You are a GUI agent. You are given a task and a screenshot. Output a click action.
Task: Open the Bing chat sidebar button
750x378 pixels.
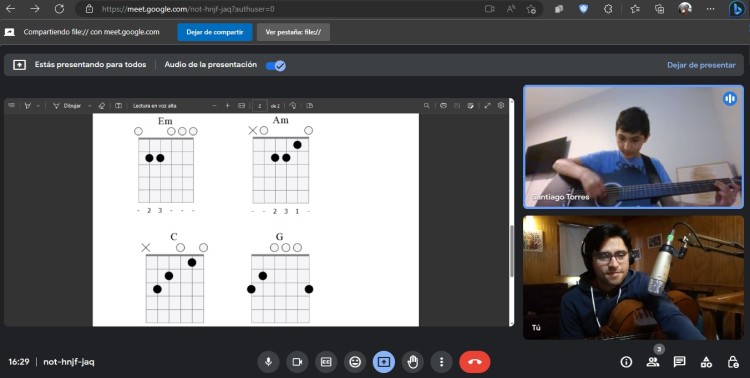736,9
